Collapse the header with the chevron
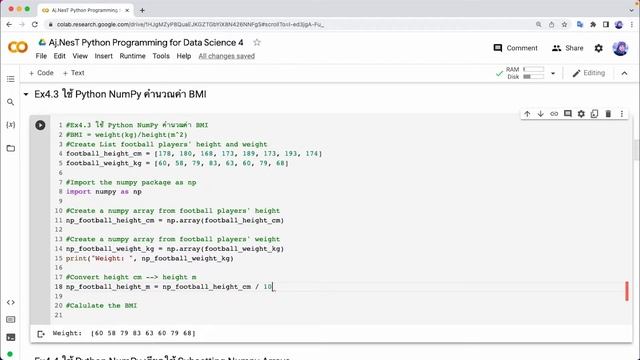This screenshot has width=640, height=360. 624,73
